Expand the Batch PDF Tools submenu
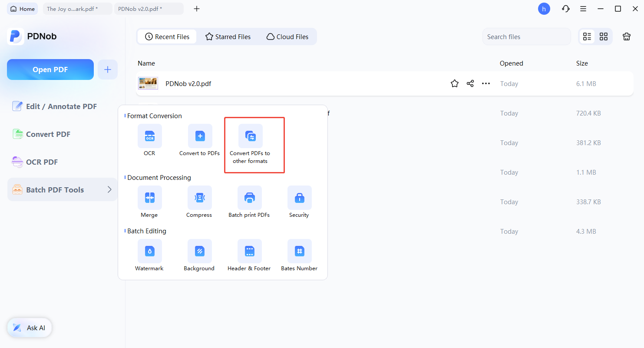The height and width of the screenshot is (348, 644). point(109,189)
